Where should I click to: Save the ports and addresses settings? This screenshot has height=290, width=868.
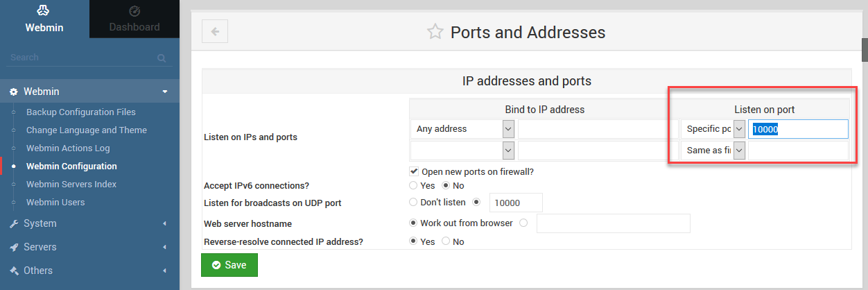coord(229,265)
